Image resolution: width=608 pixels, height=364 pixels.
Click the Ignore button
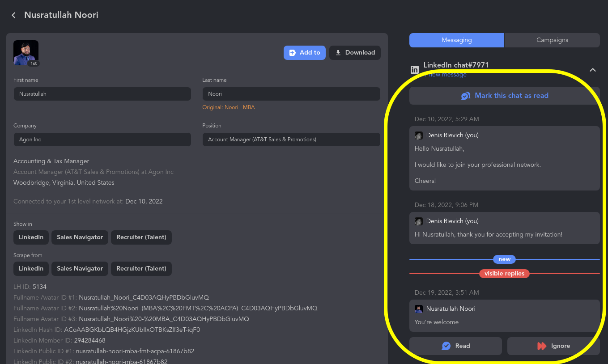click(x=553, y=346)
